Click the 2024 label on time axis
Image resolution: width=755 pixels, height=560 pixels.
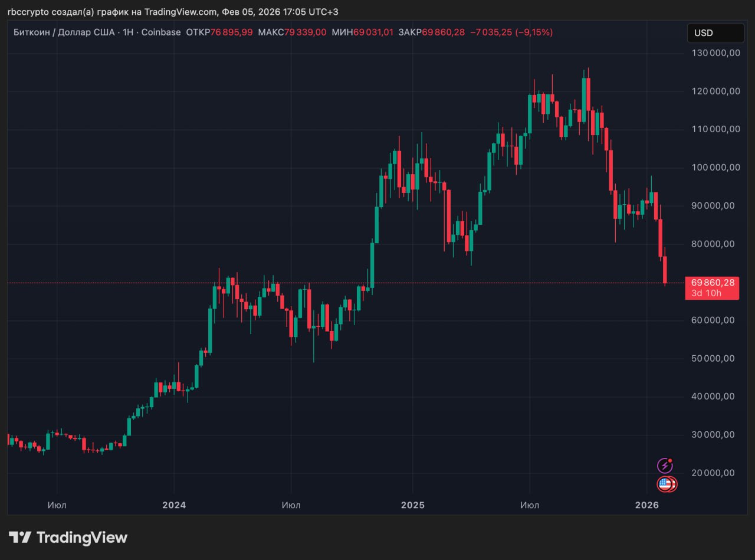pos(174,505)
